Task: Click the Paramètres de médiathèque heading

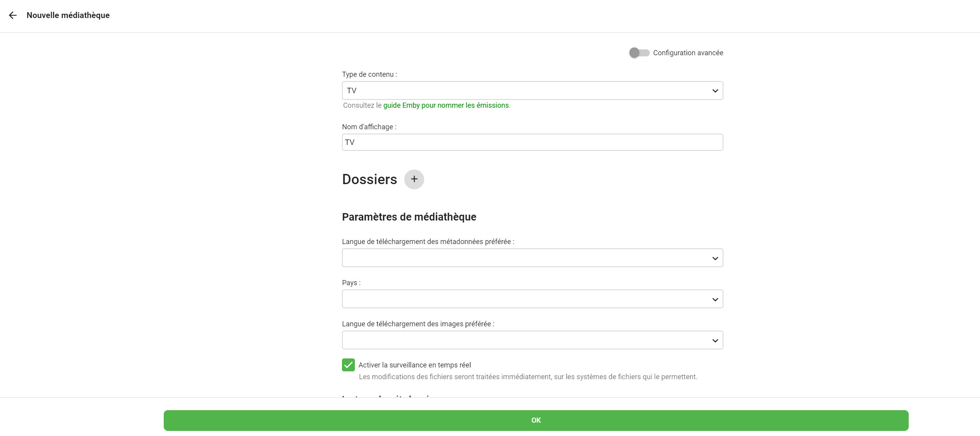Action: (409, 217)
